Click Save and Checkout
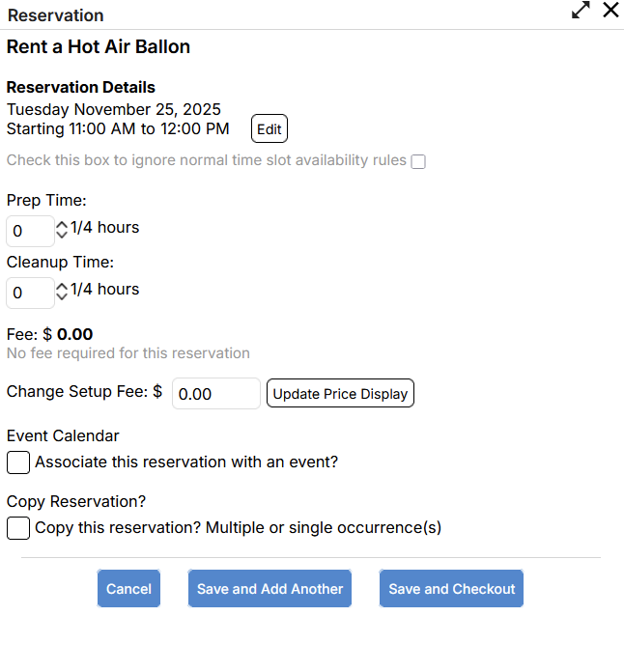Image resolution: width=624 pixels, height=672 pixels. tap(451, 589)
